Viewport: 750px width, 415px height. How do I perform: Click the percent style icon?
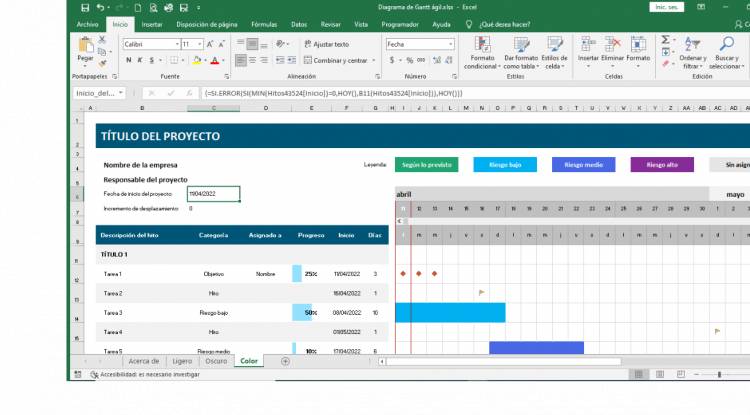409,60
